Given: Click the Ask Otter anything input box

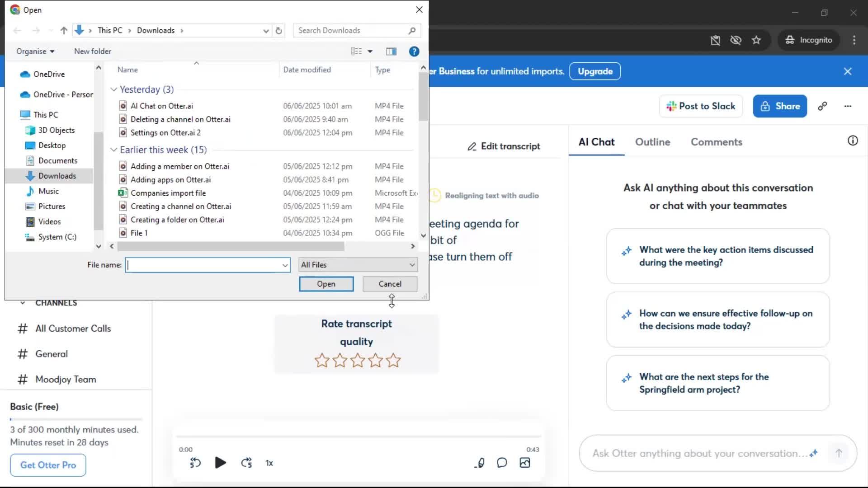Looking at the screenshot, I should coord(699,453).
